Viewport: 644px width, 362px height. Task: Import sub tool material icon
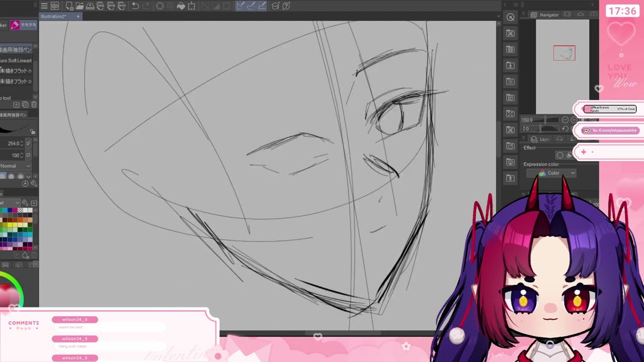(17, 105)
